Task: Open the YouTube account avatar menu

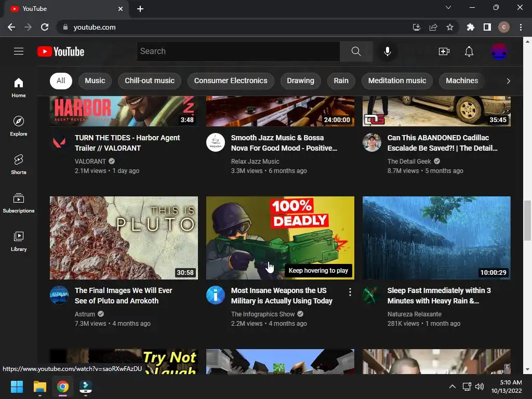Action: tap(499, 51)
